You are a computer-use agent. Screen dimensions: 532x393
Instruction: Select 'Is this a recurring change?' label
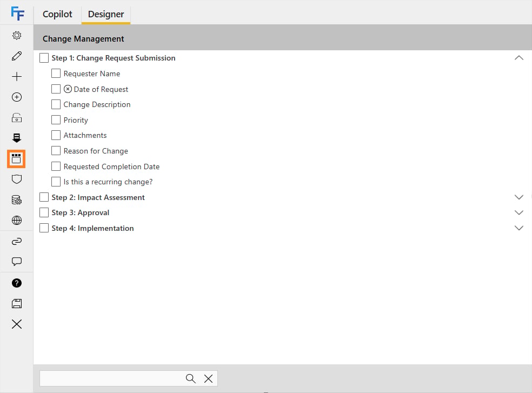[x=108, y=182]
